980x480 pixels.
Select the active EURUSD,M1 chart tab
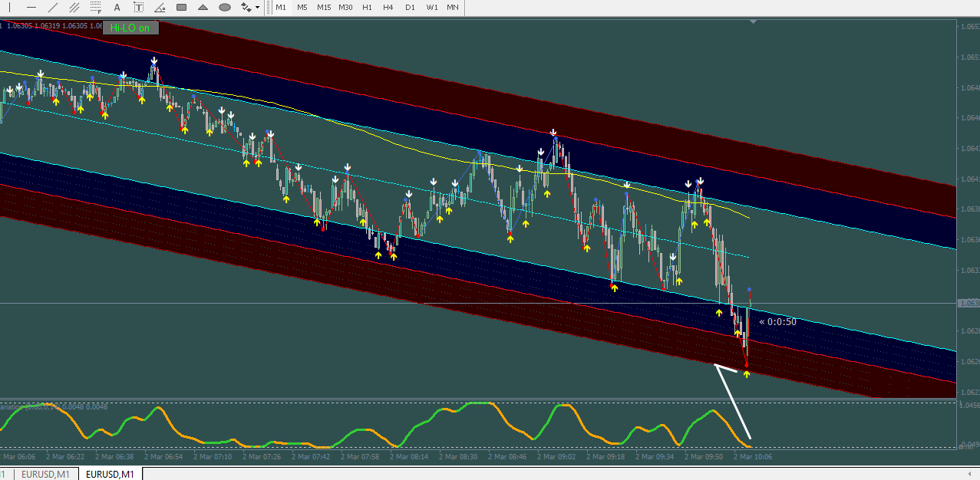(111, 475)
